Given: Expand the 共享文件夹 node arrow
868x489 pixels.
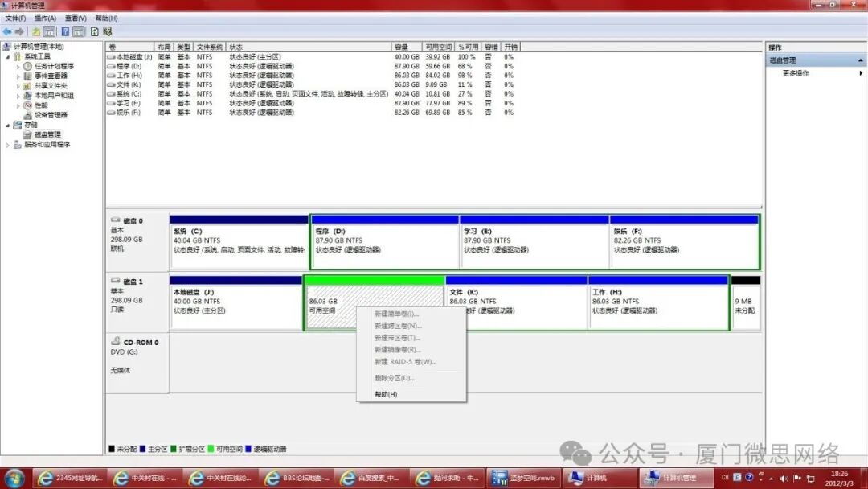Looking at the screenshot, I should (18, 86).
